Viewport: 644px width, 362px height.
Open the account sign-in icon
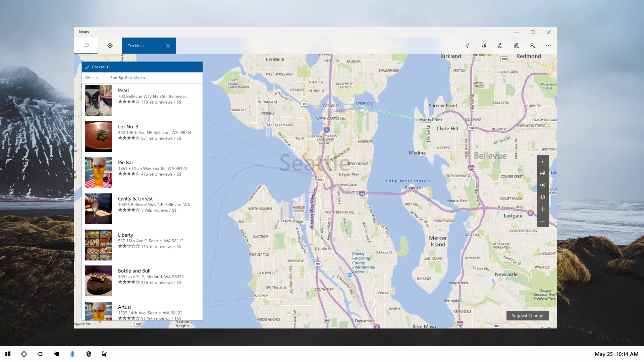[x=533, y=46]
